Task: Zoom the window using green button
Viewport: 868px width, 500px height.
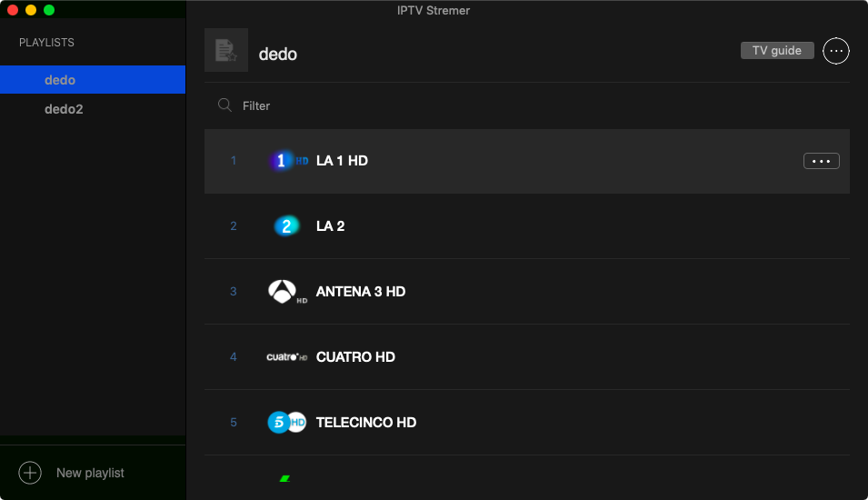Action: click(49, 10)
